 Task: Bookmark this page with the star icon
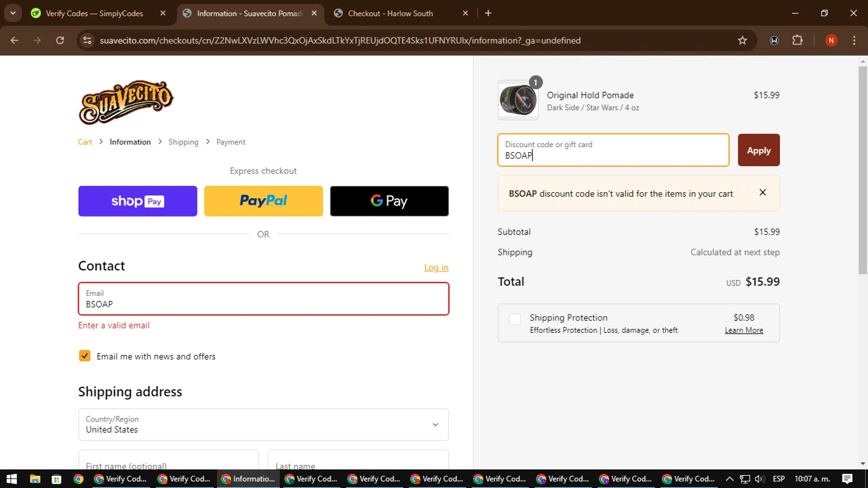742,41
